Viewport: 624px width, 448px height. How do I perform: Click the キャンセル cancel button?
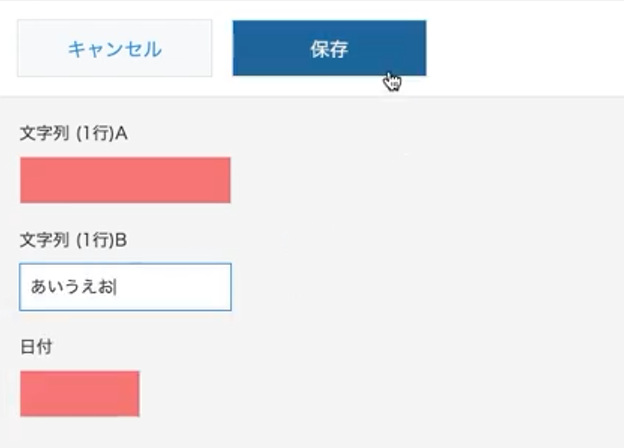point(115,48)
